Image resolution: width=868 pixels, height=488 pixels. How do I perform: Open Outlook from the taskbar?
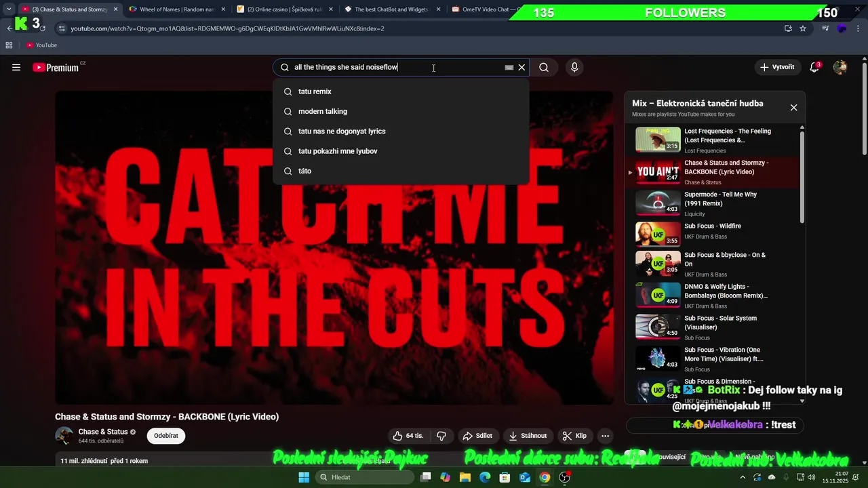tap(524, 477)
